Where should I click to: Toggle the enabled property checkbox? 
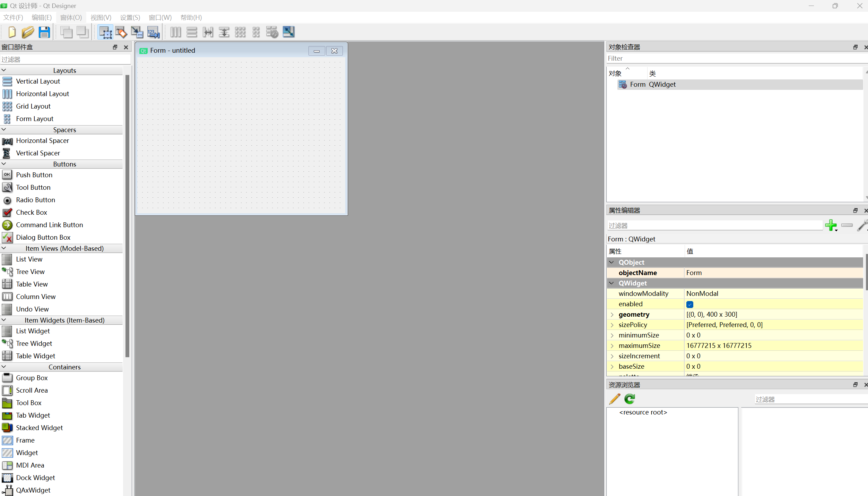pyautogui.click(x=689, y=304)
